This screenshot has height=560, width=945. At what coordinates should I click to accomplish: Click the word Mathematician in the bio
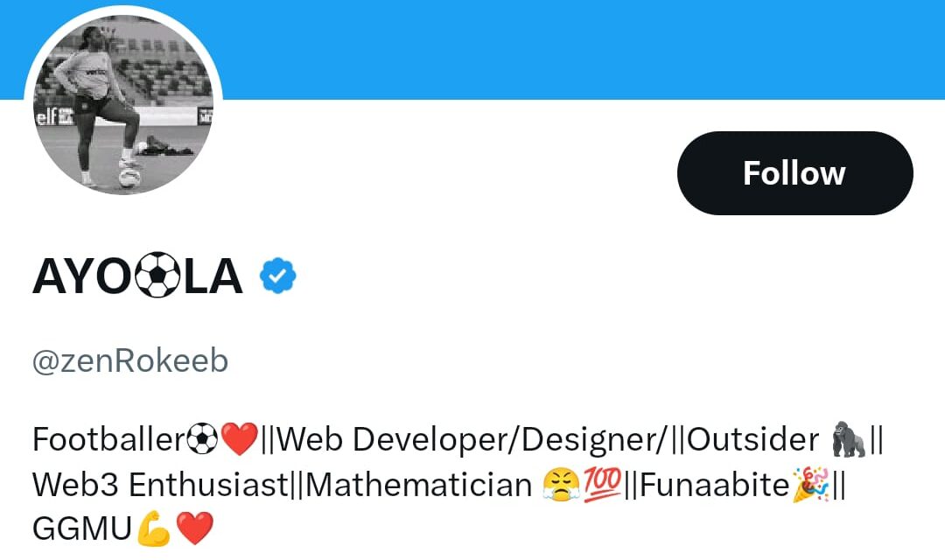click(418, 484)
